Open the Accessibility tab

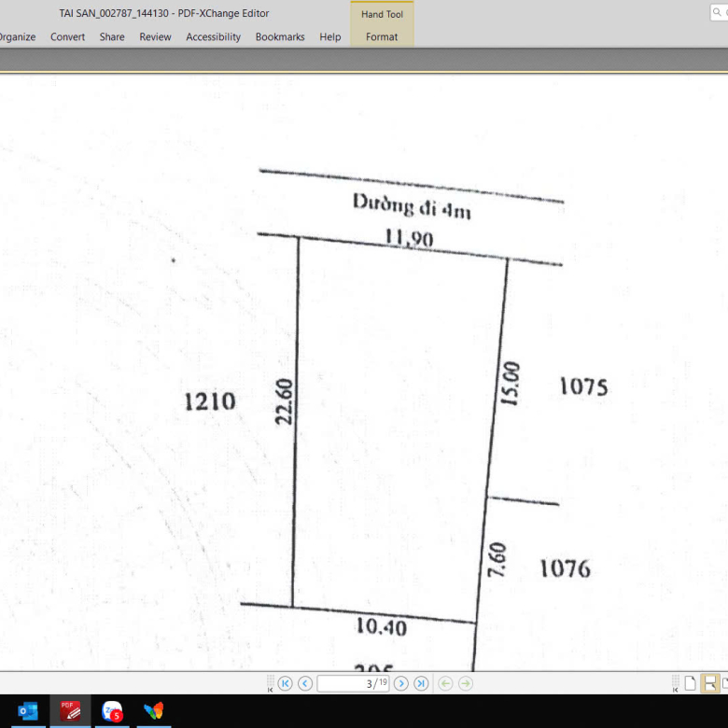click(213, 36)
